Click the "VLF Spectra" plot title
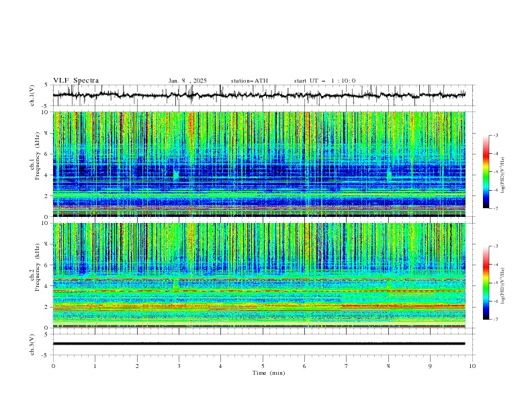Viewport: 532px width, 411px height. pos(76,81)
